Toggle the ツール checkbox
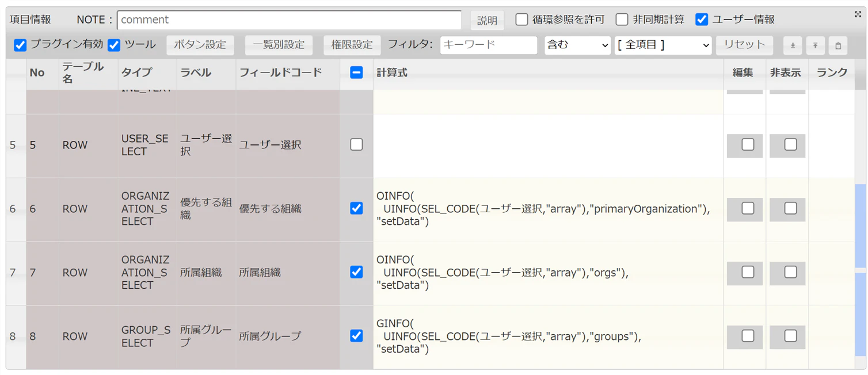 (x=114, y=45)
